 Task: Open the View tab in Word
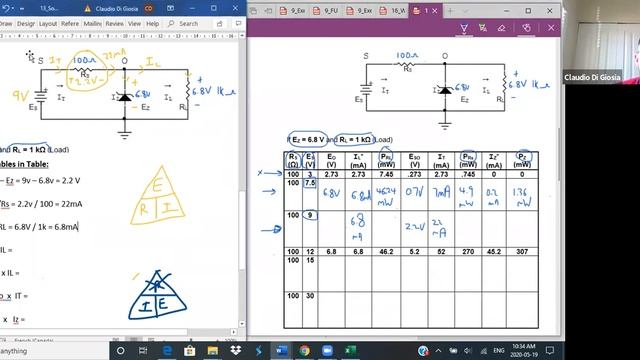[134, 24]
